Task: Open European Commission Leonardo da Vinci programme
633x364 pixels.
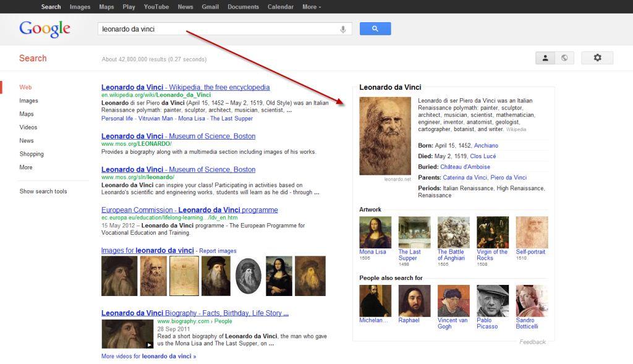Action: (189, 210)
